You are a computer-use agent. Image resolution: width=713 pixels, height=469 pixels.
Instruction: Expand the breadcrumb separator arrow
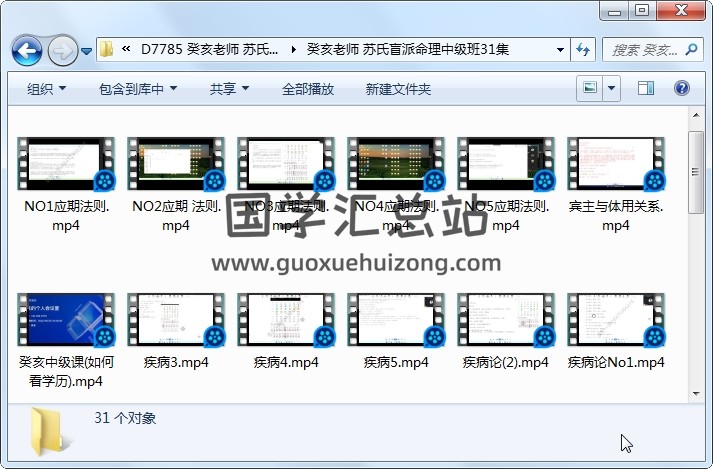tap(293, 49)
